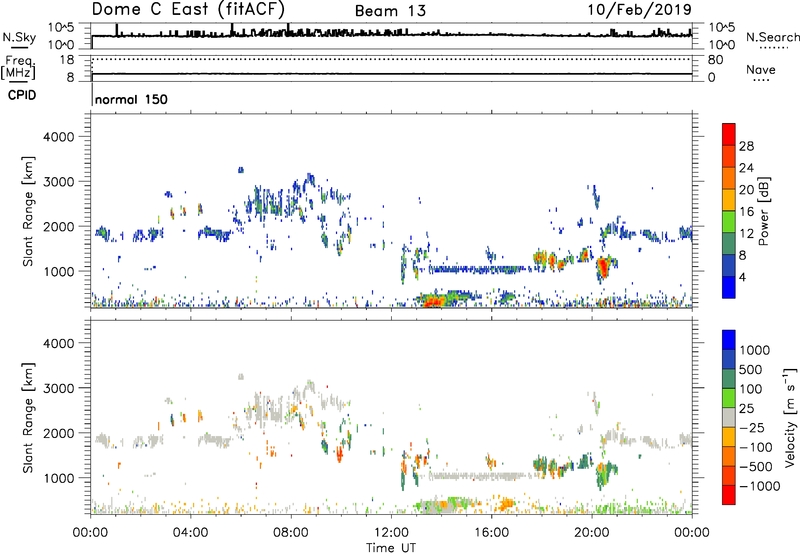
Task: Click the '3000' tick on velocity panel
Action: tap(59, 388)
